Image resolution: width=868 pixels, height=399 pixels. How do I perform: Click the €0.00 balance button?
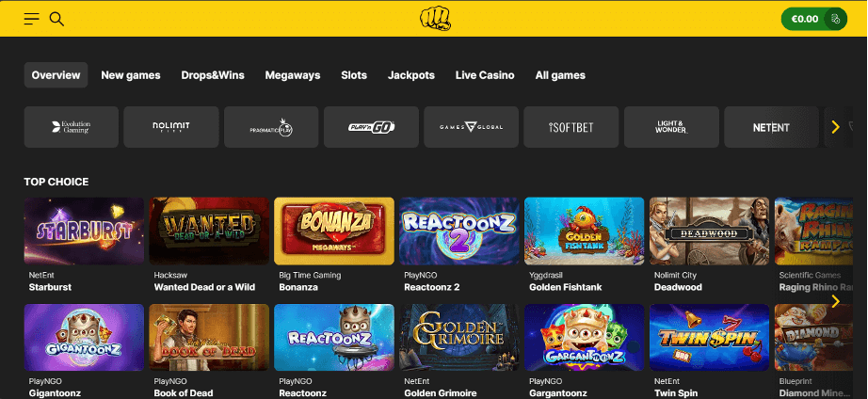[x=804, y=19]
